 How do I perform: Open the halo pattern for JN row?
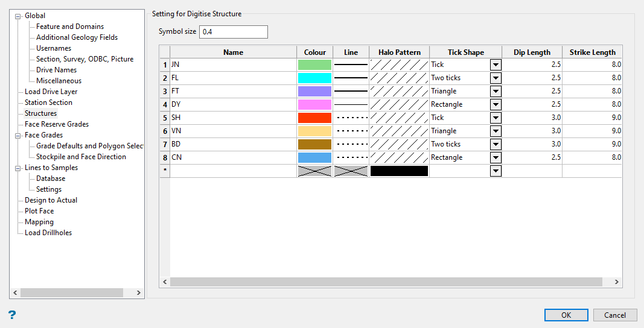click(399, 65)
